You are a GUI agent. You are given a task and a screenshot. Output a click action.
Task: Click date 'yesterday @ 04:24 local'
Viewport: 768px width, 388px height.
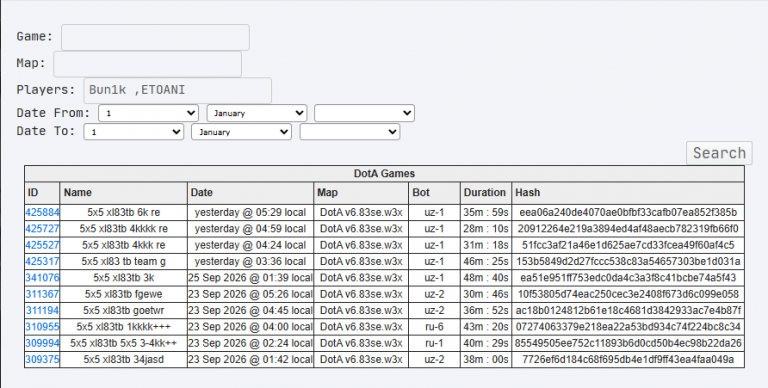pos(250,245)
